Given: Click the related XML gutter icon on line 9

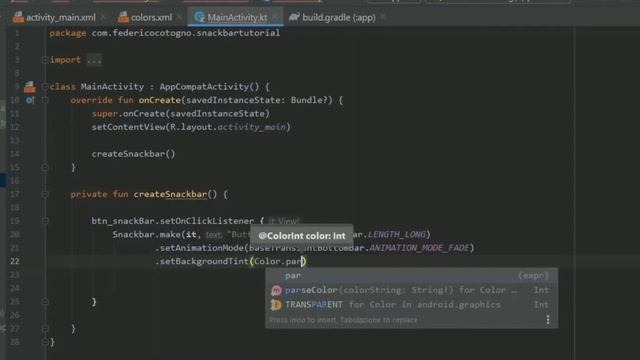Looking at the screenshot, I should coord(29,87).
